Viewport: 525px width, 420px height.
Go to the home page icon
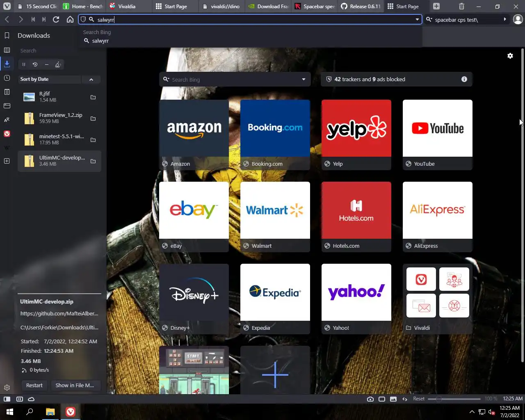coord(70,19)
